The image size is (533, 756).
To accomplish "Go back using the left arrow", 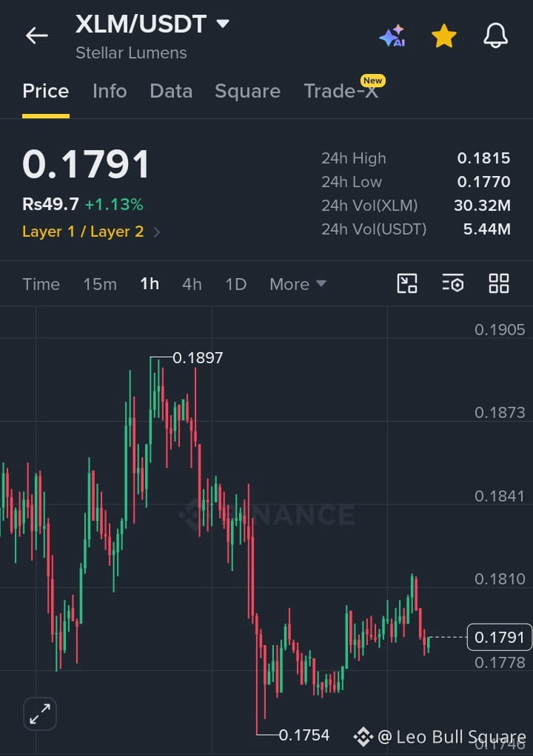I will [37, 36].
